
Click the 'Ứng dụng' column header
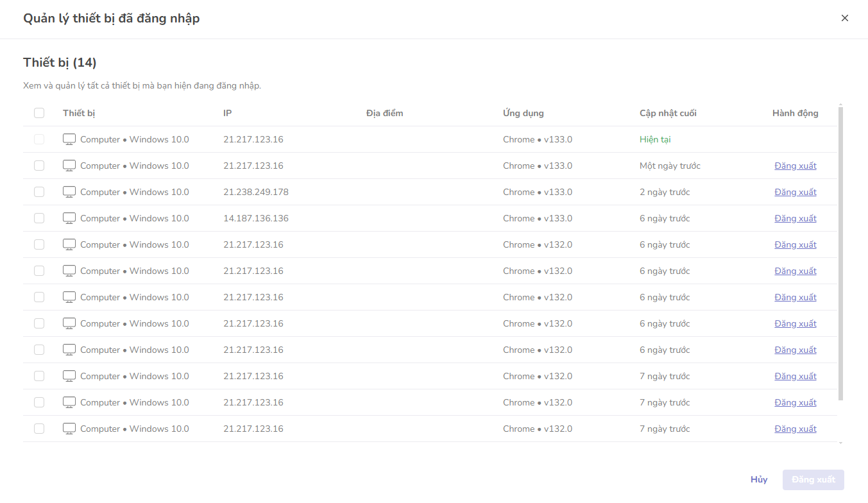click(523, 113)
